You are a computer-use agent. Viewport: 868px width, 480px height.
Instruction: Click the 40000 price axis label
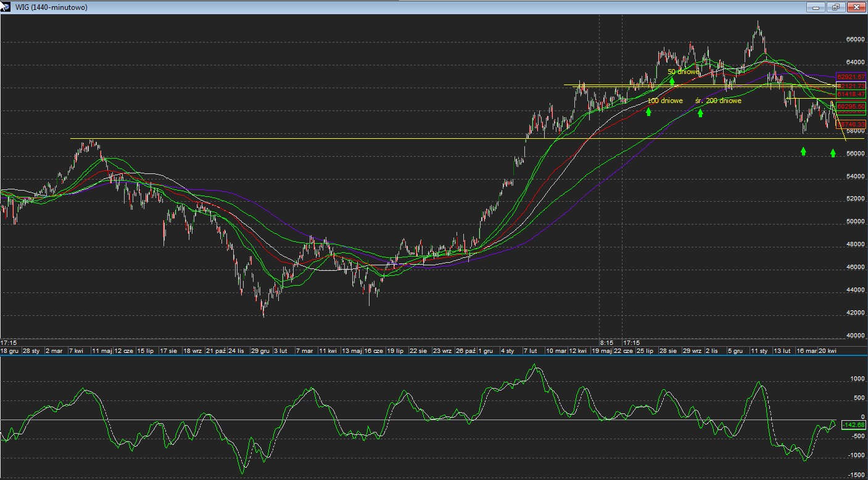(854, 336)
